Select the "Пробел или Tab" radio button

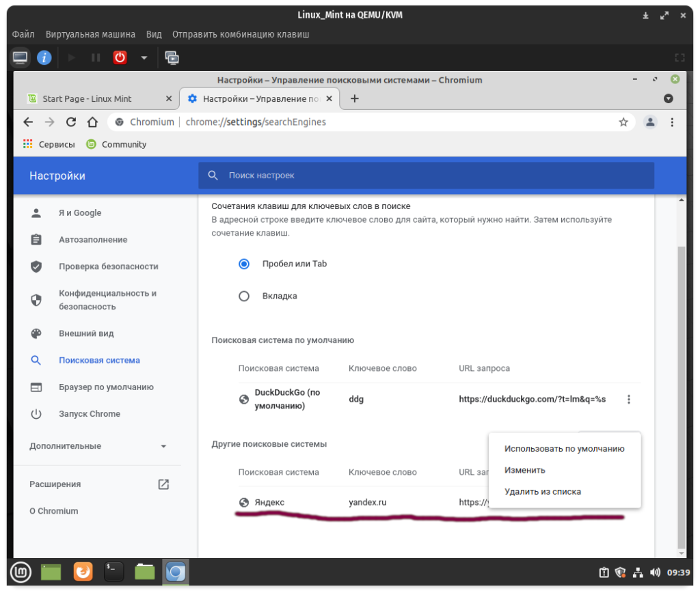244,264
